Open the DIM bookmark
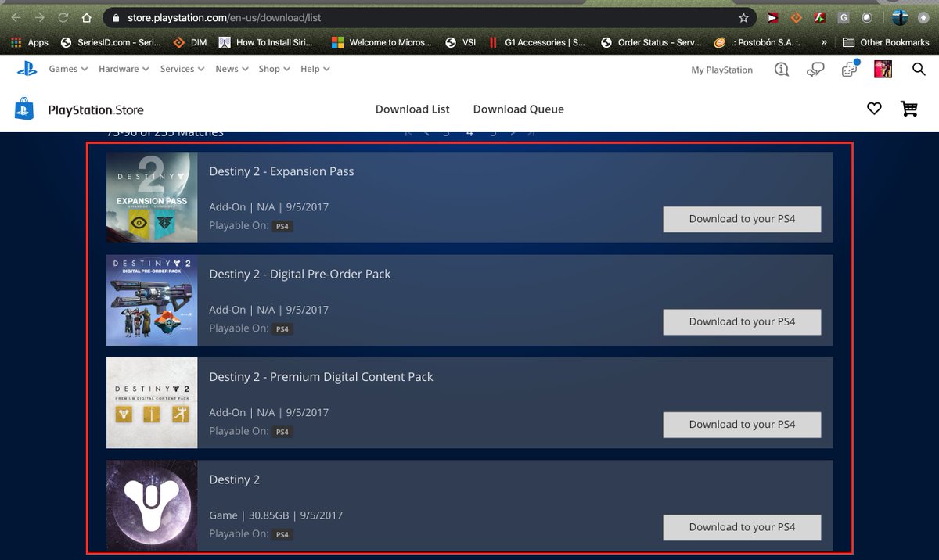939x560 pixels. point(190,42)
